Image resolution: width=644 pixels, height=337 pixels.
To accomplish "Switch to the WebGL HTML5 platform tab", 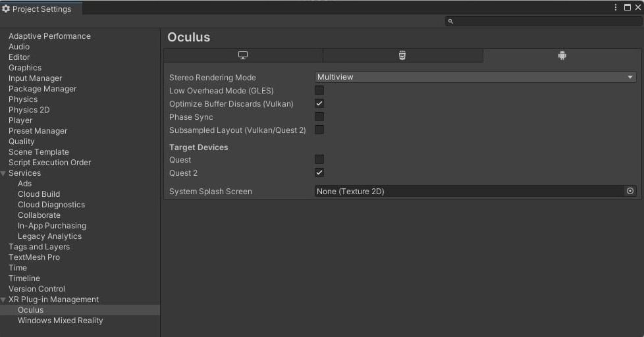I will click(402, 55).
